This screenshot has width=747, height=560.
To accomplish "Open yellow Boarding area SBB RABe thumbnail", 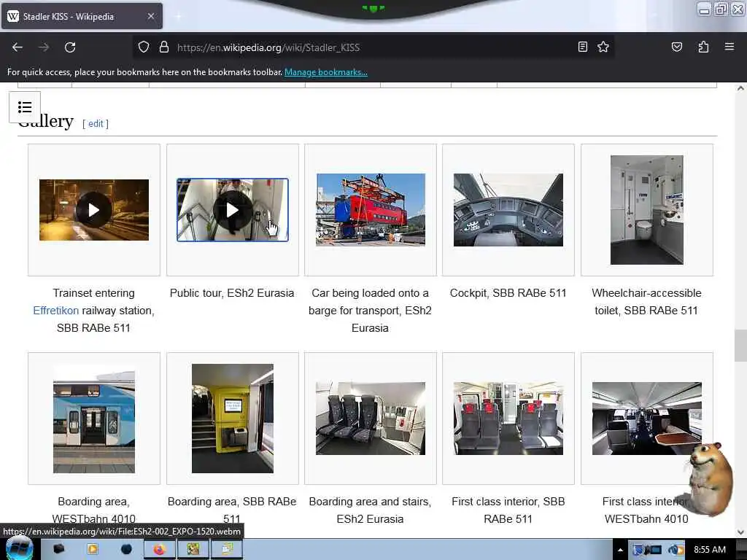I will pyautogui.click(x=233, y=419).
